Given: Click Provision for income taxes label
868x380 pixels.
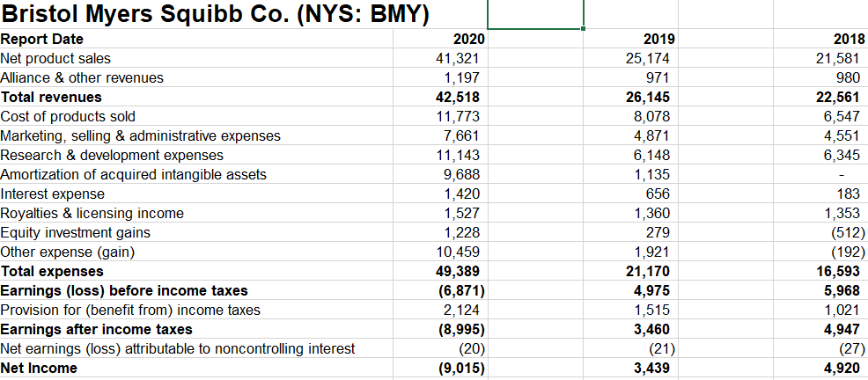Looking at the screenshot, I should (x=130, y=311).
